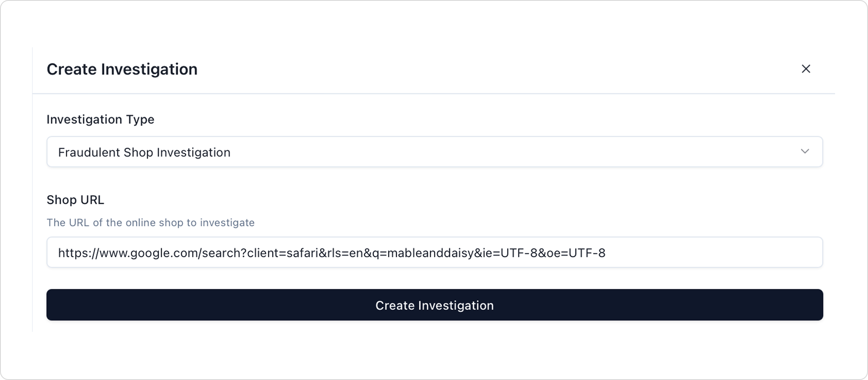This screenshot has height=380, width=868.
Task: Click the Fraudulent Shop Investigation combo box
Action: coord(434,152)
